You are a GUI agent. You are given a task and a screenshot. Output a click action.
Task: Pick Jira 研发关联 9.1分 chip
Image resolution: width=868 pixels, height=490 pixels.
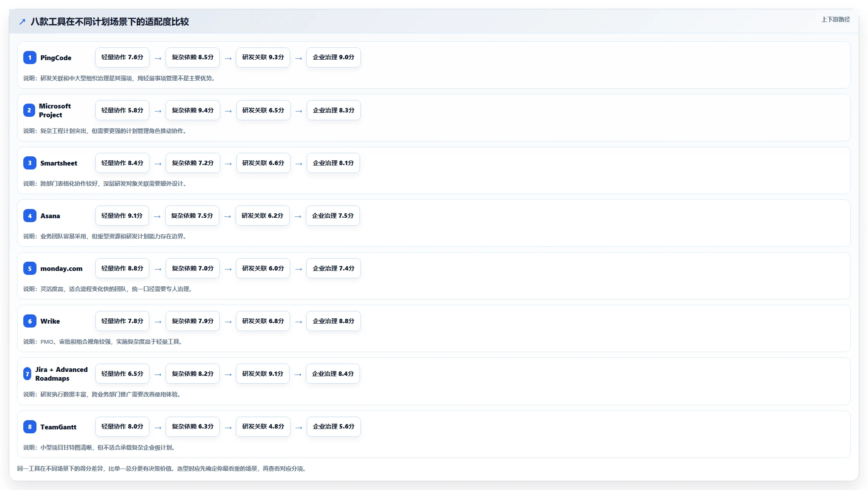click(x=262, y=374)
